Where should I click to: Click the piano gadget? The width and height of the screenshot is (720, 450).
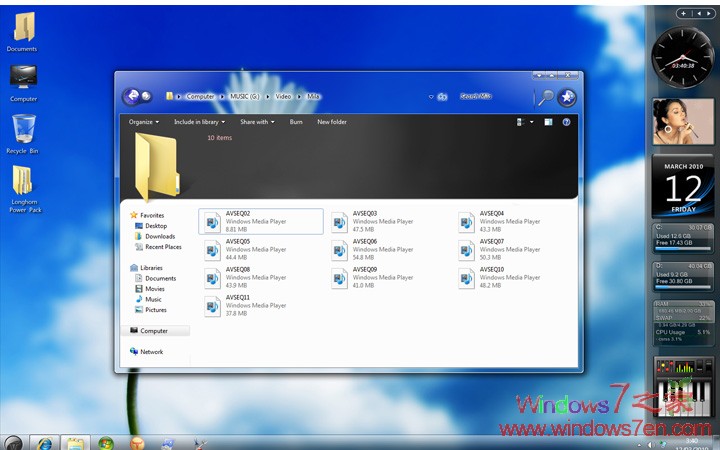coord(683,387)
